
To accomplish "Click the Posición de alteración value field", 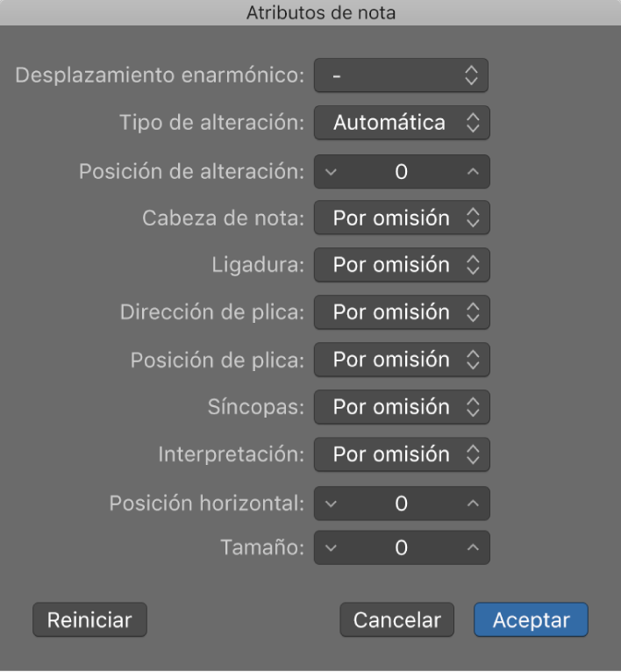I will tap(401, 172).
